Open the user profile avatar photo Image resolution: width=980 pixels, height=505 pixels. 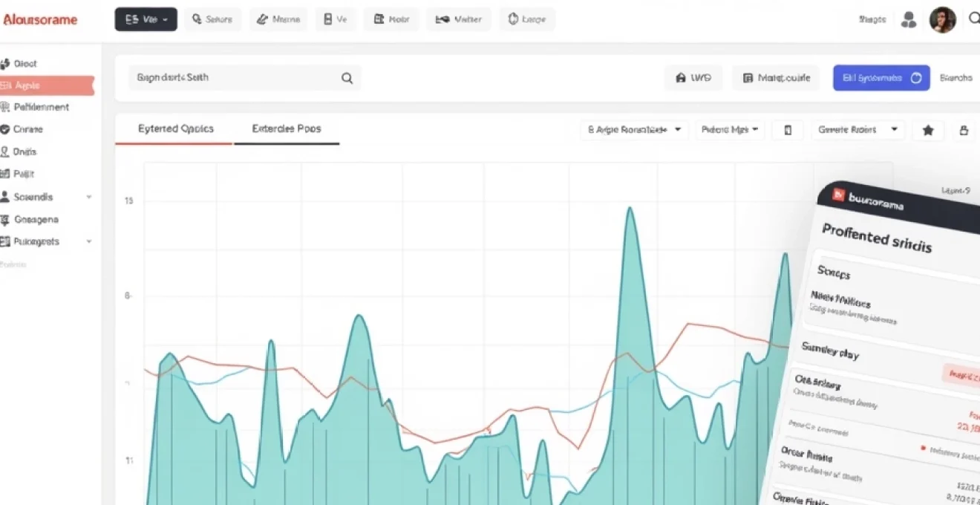(x=942, y=20)
